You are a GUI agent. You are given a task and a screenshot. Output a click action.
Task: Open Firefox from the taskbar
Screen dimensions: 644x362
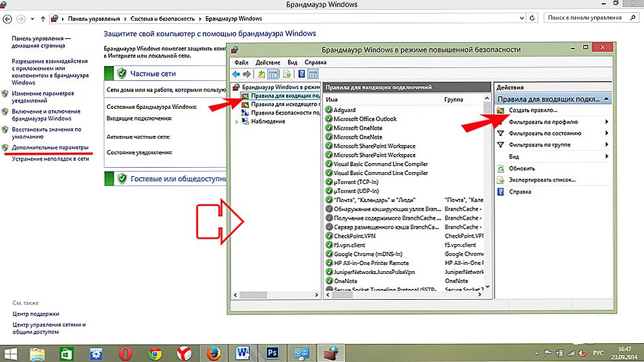coord(214,354)
